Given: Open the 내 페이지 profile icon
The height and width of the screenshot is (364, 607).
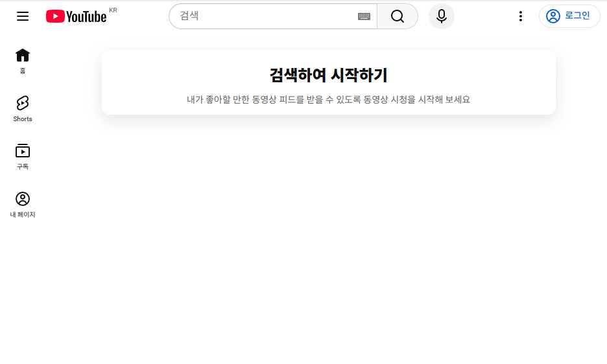Looking at the screenshot, I should (x=23, y=199).
